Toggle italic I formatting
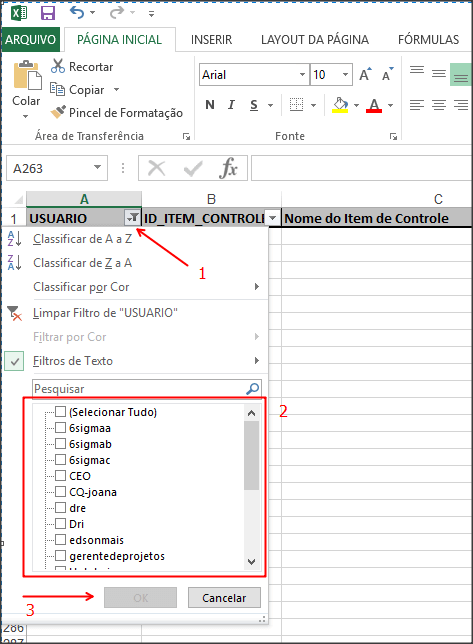This screenshot has width=473, height=644. coord(232,105)
